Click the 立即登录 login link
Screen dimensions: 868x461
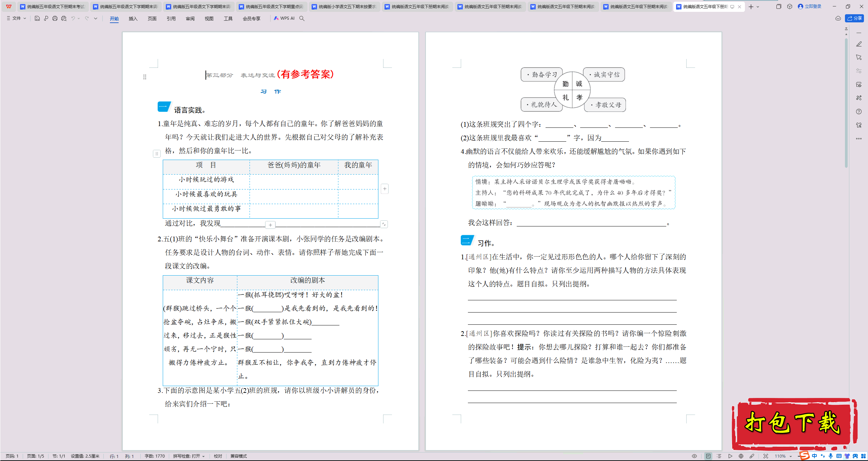810,6
